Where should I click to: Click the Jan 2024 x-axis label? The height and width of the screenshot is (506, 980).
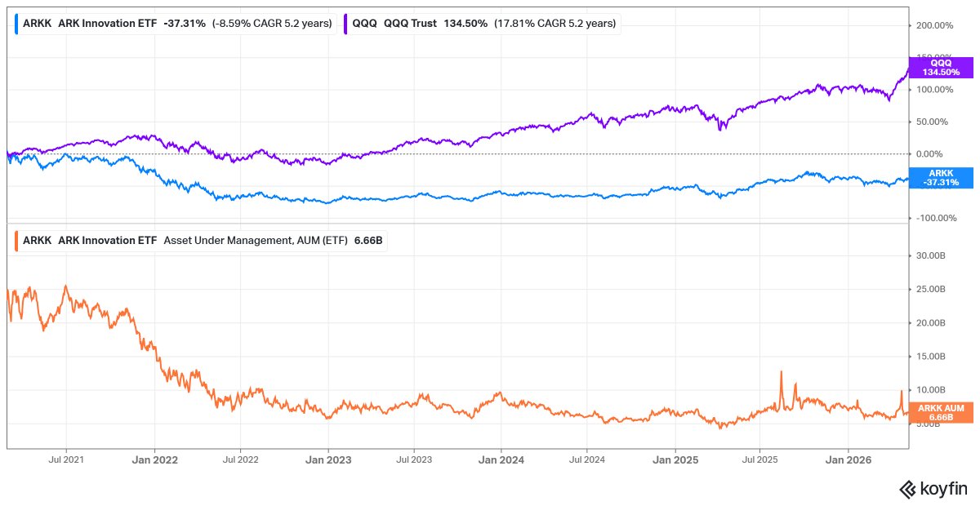501,459
